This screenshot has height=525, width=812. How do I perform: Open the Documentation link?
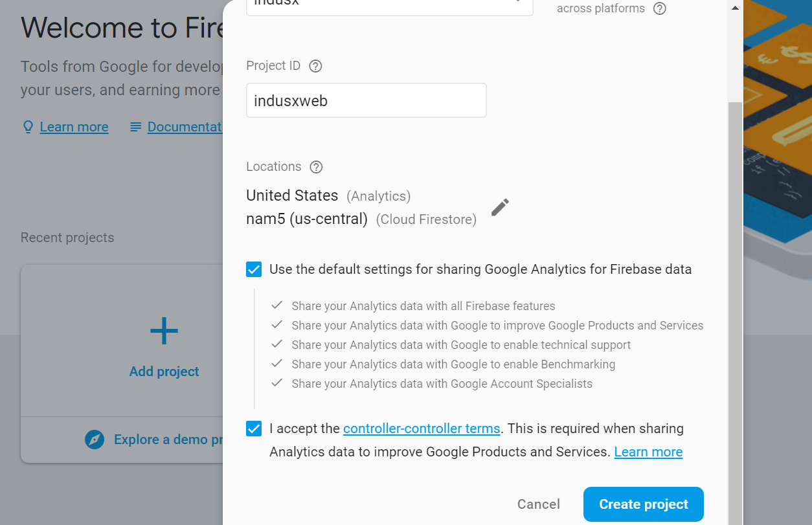pyautogui.click(x=185, y=127)
